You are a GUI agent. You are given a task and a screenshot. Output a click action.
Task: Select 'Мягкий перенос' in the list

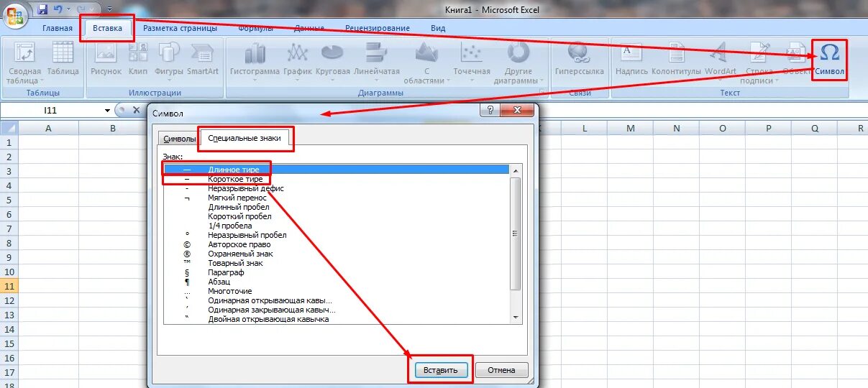point(337,198)
